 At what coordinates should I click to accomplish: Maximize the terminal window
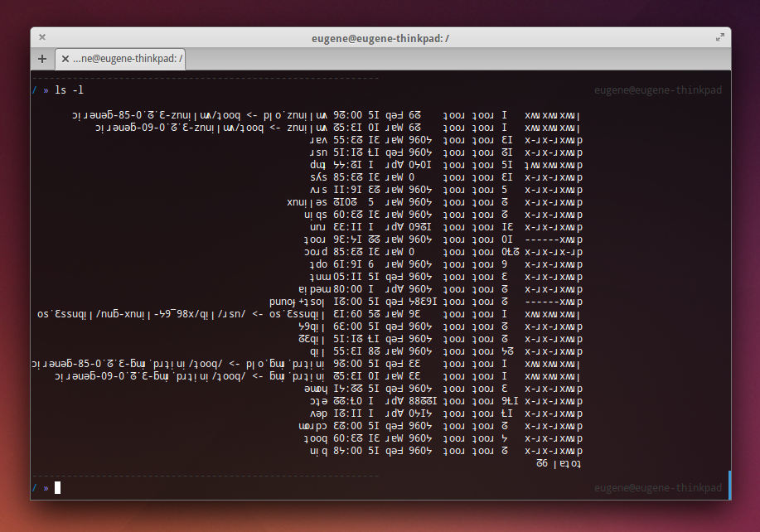point(719,37)
